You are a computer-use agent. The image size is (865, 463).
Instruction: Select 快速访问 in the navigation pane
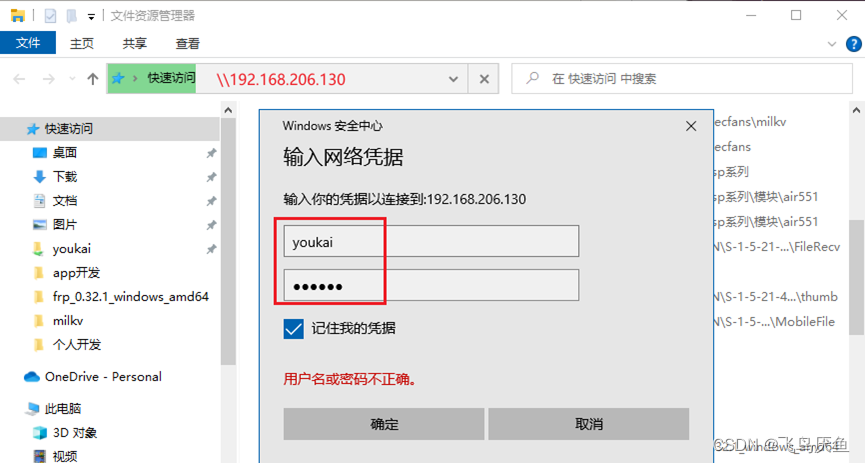click(x=110, y=129)
